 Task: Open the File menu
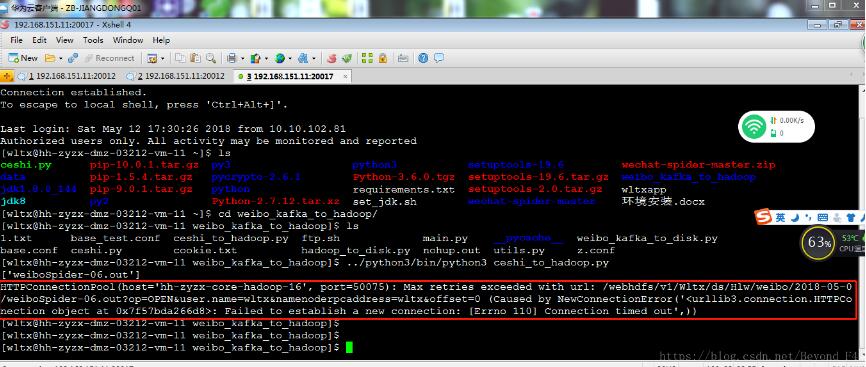tap(17, 40)
